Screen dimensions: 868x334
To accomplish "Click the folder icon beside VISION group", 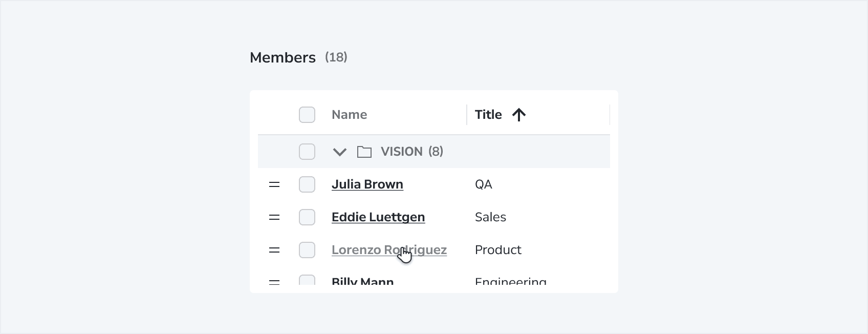I will [x=364, y=152].
